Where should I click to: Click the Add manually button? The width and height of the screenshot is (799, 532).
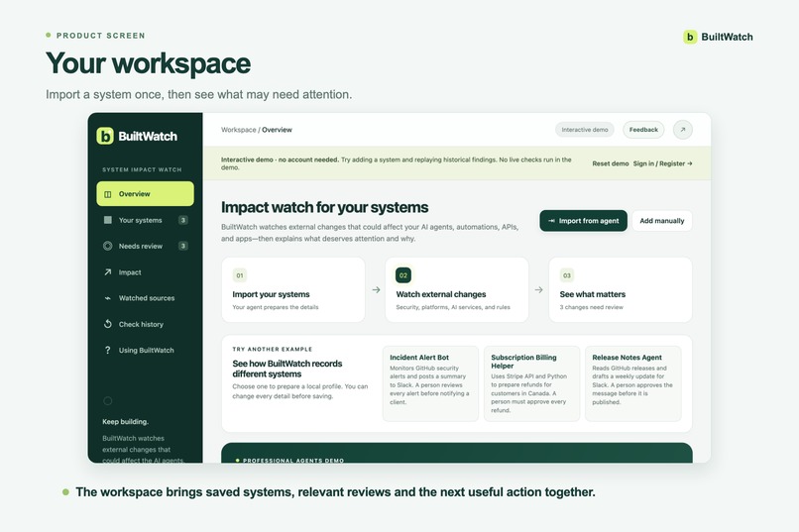662,221
